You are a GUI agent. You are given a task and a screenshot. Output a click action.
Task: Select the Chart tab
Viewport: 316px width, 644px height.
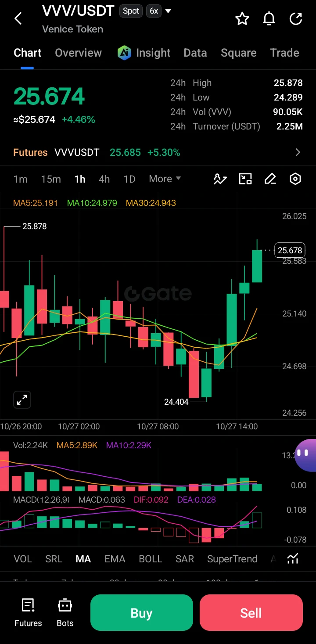27,53
